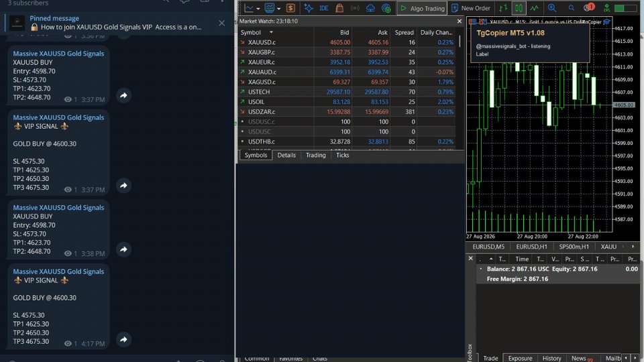
Task: Click the green LVL icon
Action: pyautogui.click(x=606, y=8)
